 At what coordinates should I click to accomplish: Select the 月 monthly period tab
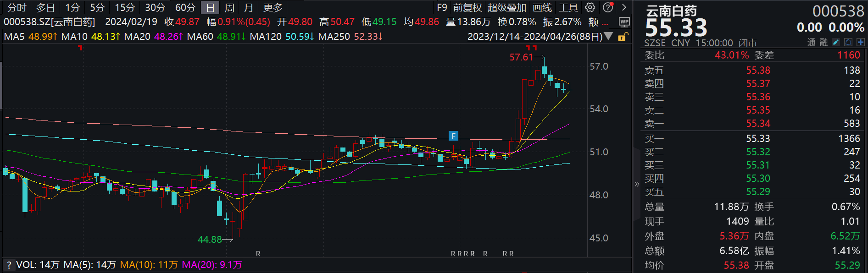pyautogui.click(x=249, y=8)
